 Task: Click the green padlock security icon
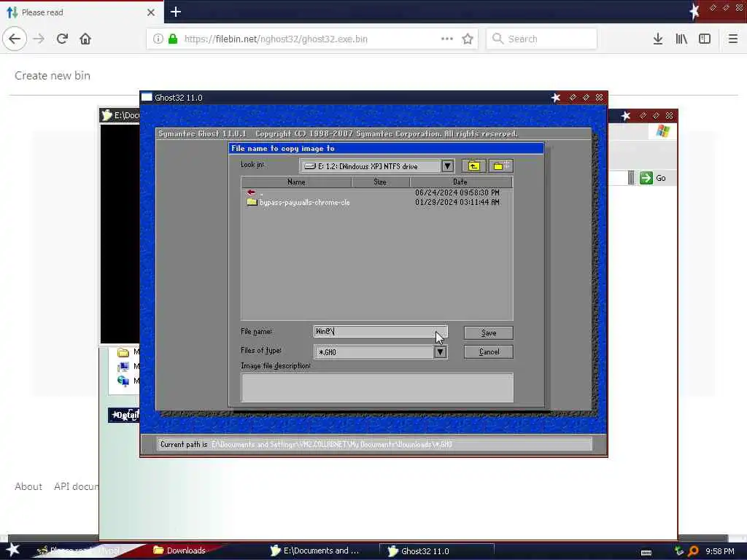click(x=173, y=39)
